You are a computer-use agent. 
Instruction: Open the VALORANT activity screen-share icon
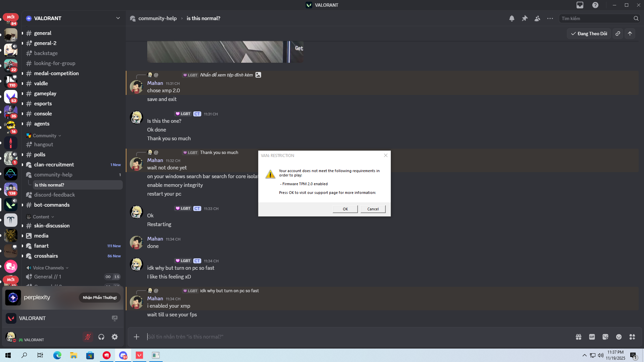(115, 318)
